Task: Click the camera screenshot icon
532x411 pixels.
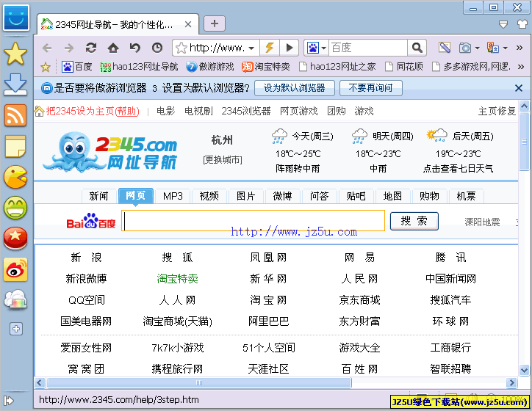Action: click(x=465, y=48)
